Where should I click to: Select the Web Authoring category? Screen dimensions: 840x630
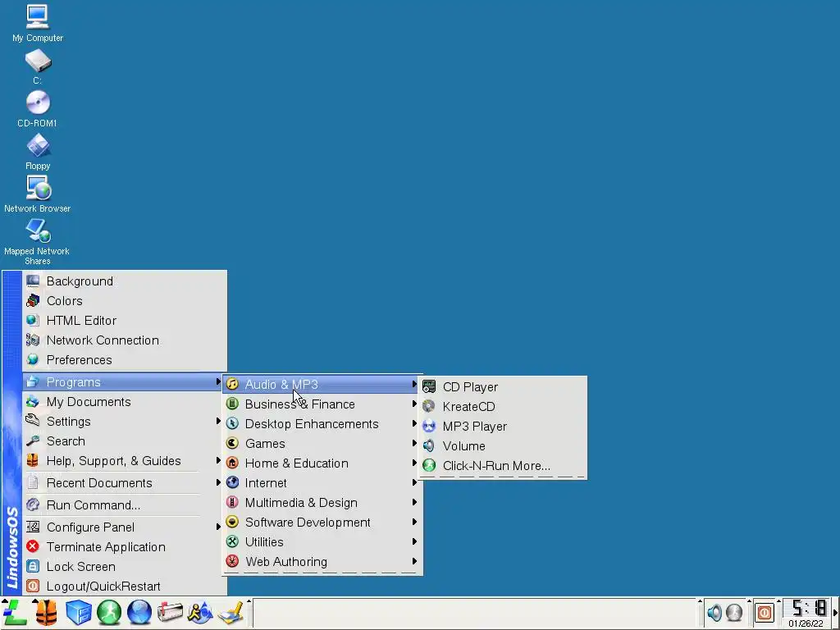click(322, 561)
